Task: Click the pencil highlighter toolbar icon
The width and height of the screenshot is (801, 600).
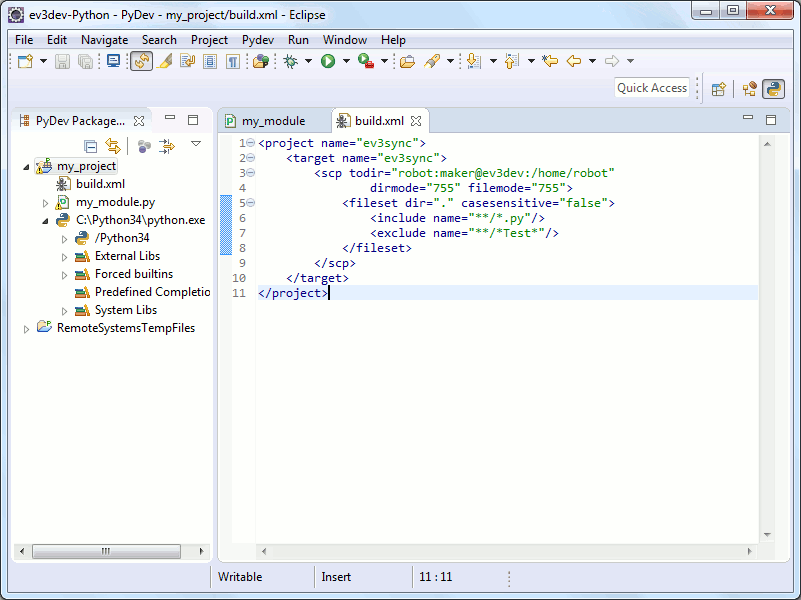Action: (164, 61)
